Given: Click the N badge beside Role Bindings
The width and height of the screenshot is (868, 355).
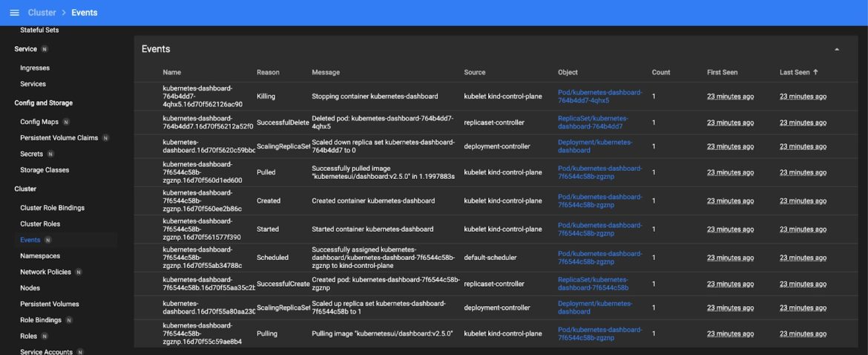Looking at the screenshot, I should (69, 320).
